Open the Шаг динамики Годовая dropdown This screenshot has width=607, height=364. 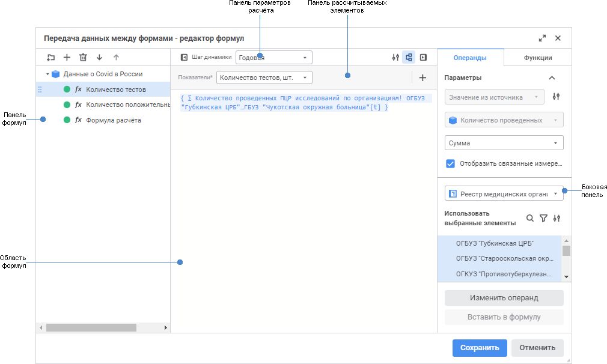click(x=273, y=58)
